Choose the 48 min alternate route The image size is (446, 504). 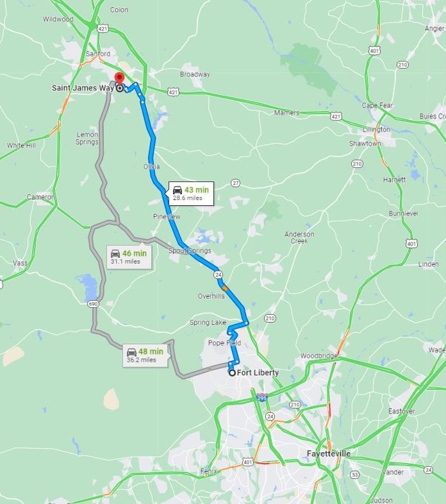145,355
